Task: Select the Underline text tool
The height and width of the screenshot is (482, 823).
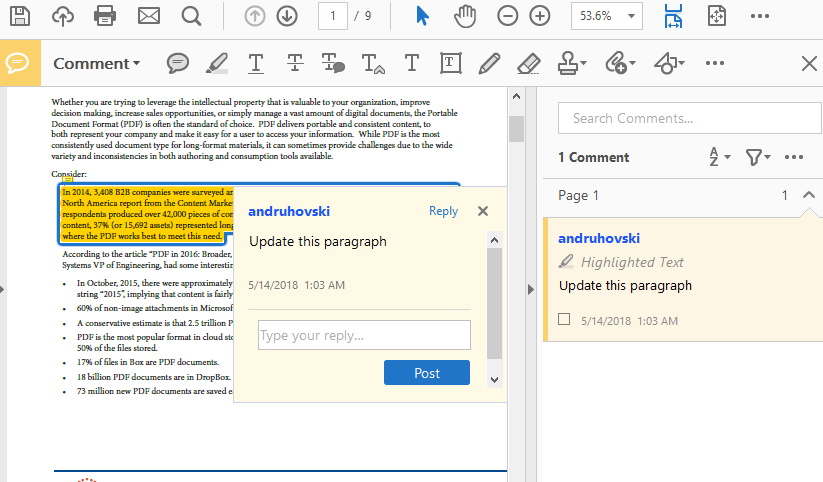Action: [x=256, y=64]
